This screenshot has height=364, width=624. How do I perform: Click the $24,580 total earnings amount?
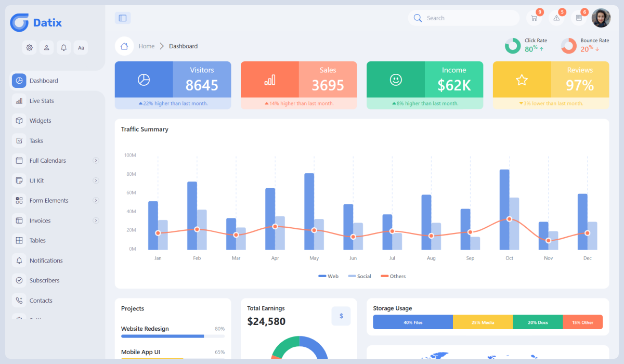(x=266, y=321)
